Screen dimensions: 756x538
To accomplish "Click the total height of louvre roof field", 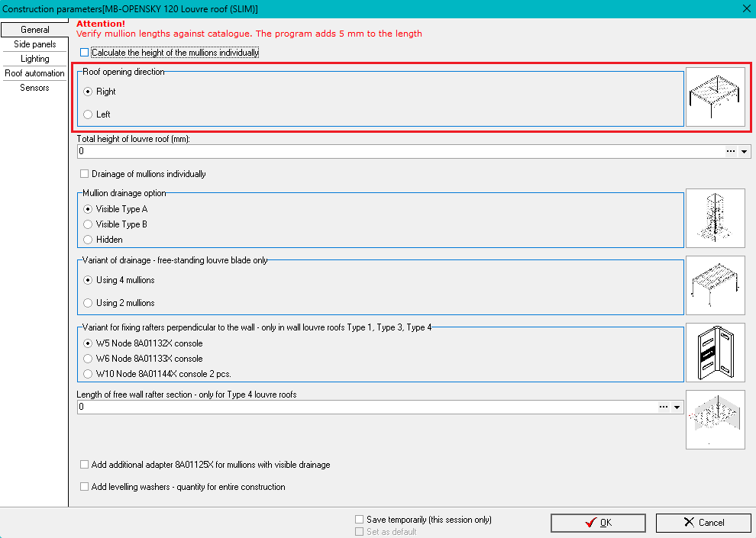I will (397, 152).
